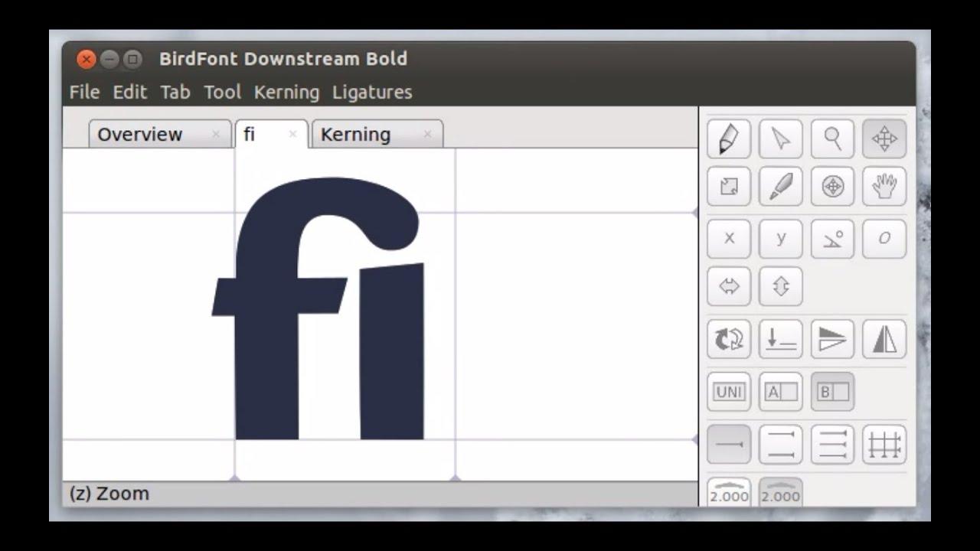Click the top guide line marker triangle

694,212
